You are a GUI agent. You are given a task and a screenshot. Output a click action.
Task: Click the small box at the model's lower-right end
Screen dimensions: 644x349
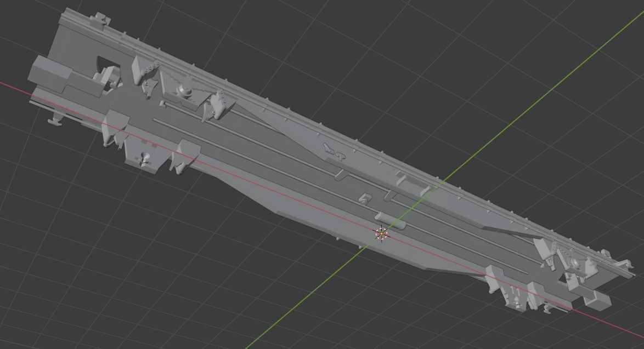point(597,300)
